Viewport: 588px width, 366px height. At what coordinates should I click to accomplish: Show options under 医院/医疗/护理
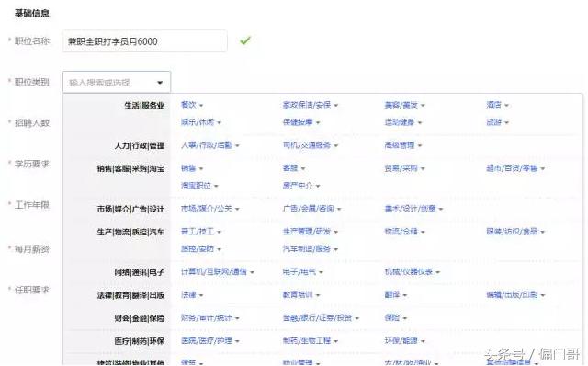[209, 341]
